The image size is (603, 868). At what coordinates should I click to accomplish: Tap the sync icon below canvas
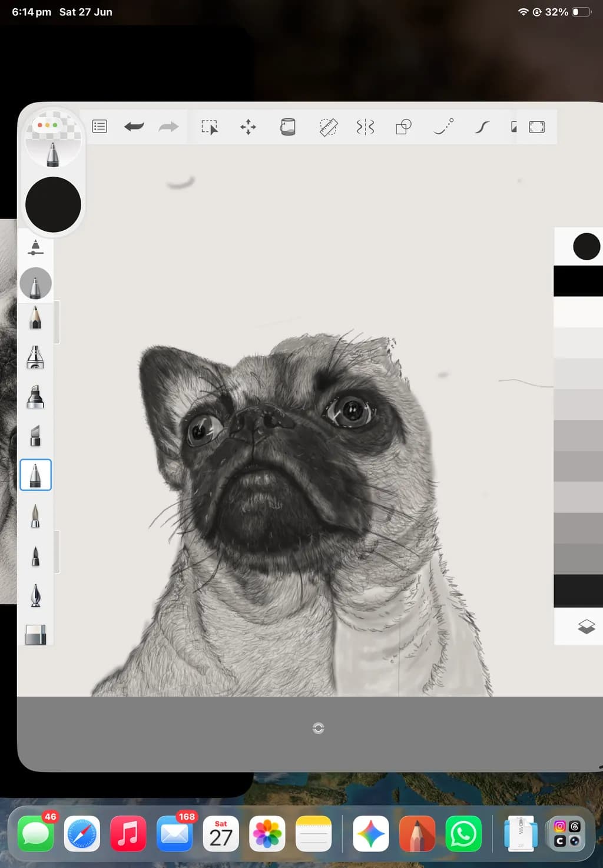point(318,728)
